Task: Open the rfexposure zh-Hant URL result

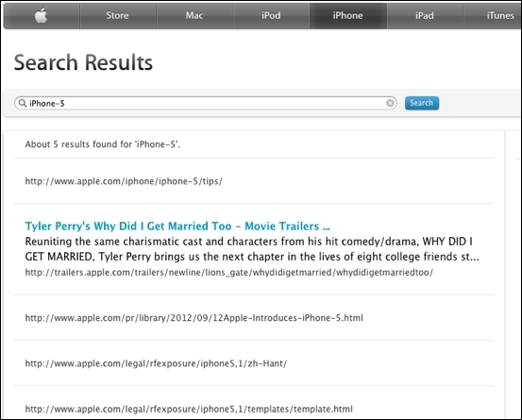Action: (x=156, y=363)
